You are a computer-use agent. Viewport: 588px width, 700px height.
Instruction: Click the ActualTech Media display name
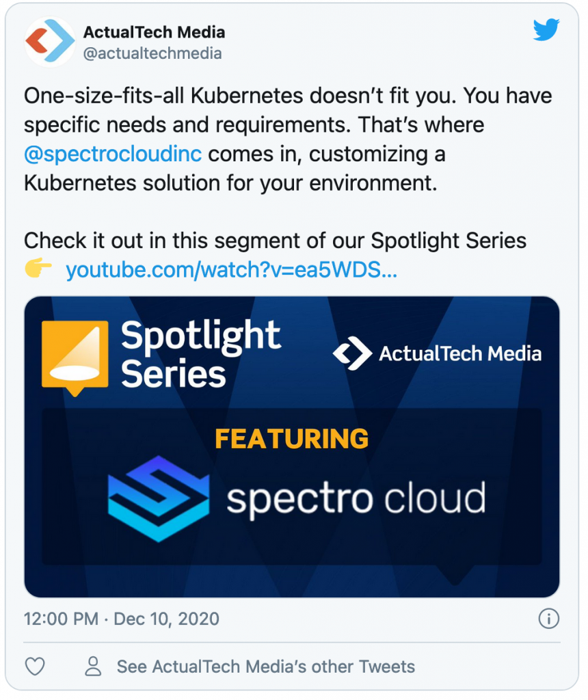click(154, 32)
